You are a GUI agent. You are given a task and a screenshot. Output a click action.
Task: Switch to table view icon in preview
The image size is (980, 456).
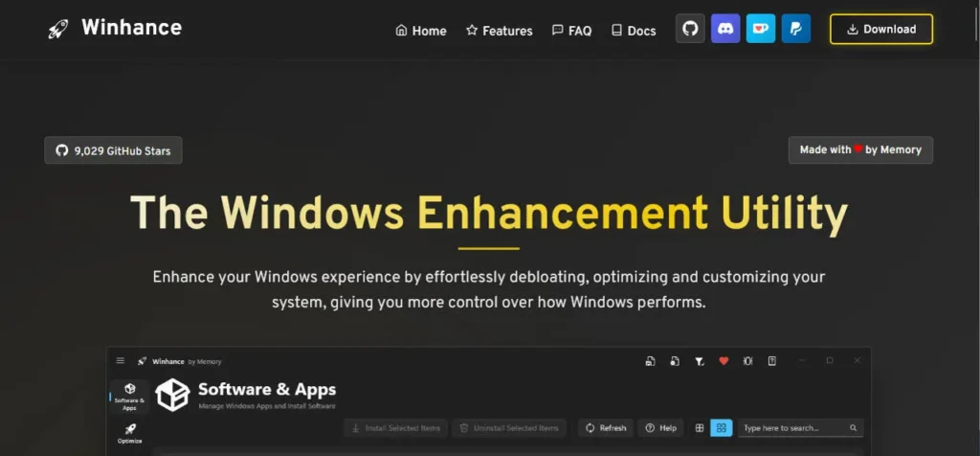click(700, 428)
